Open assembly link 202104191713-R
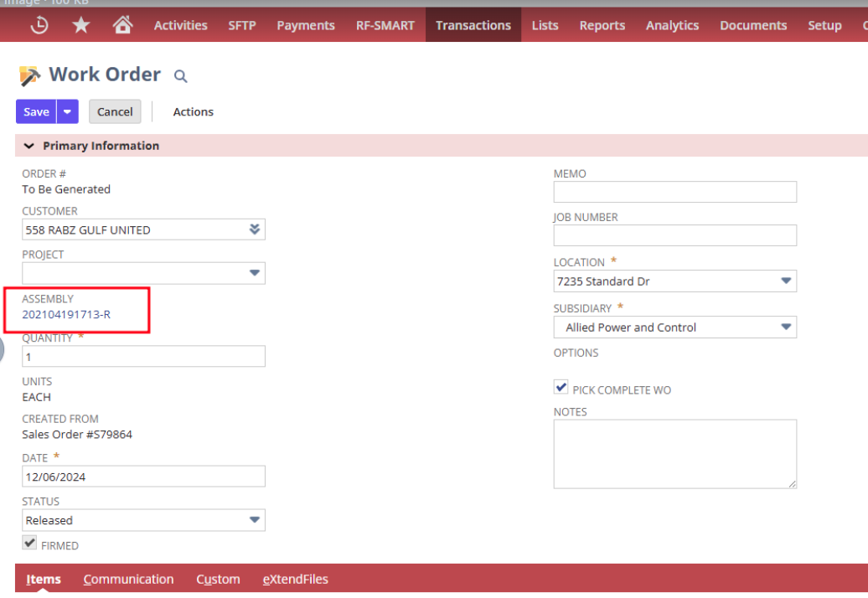868x598 pixels. pyautogui.click(x=66, y=315)
